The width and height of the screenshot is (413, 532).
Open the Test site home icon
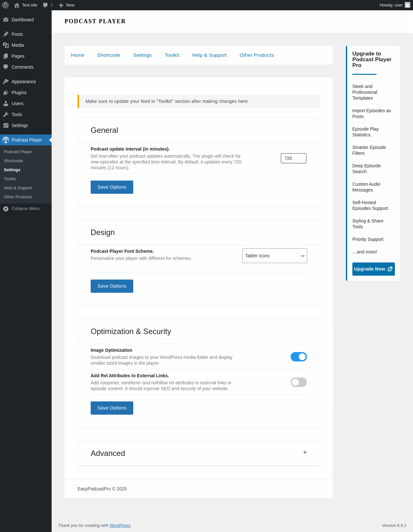click(x=17, y=5)
